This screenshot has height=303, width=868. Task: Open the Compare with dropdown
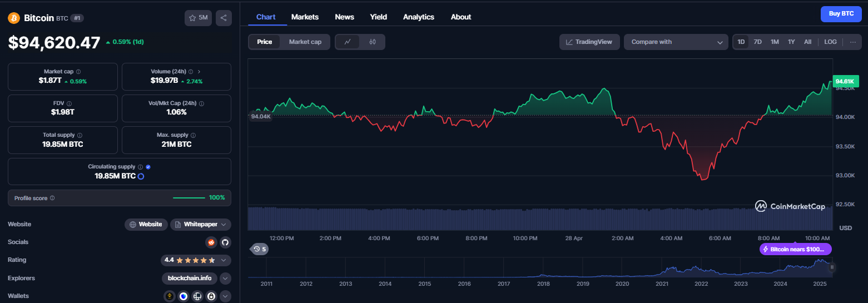click(x=676, y=42)
